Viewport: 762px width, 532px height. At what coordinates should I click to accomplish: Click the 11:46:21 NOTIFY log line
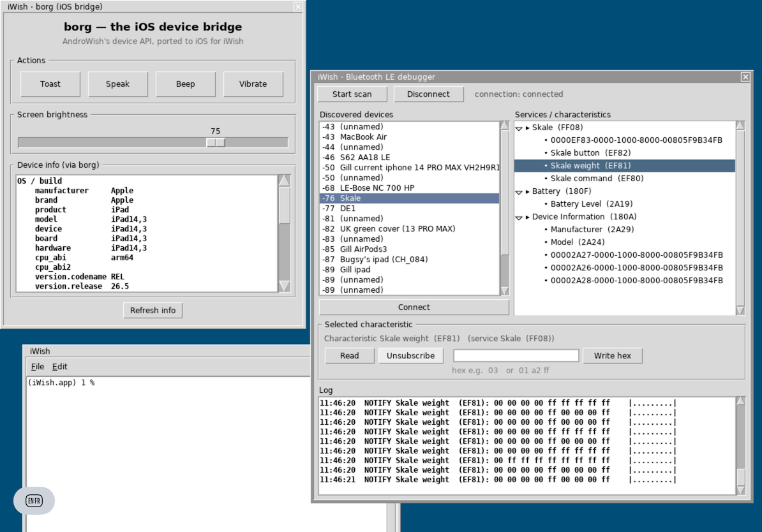coord(498,480)
